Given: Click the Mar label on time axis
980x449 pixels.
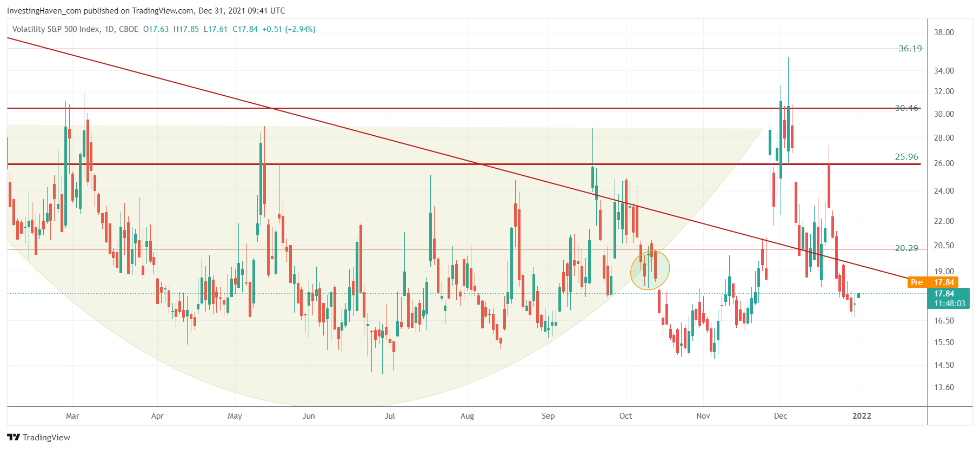Looking at the screenshot, I should click(72, 416).
